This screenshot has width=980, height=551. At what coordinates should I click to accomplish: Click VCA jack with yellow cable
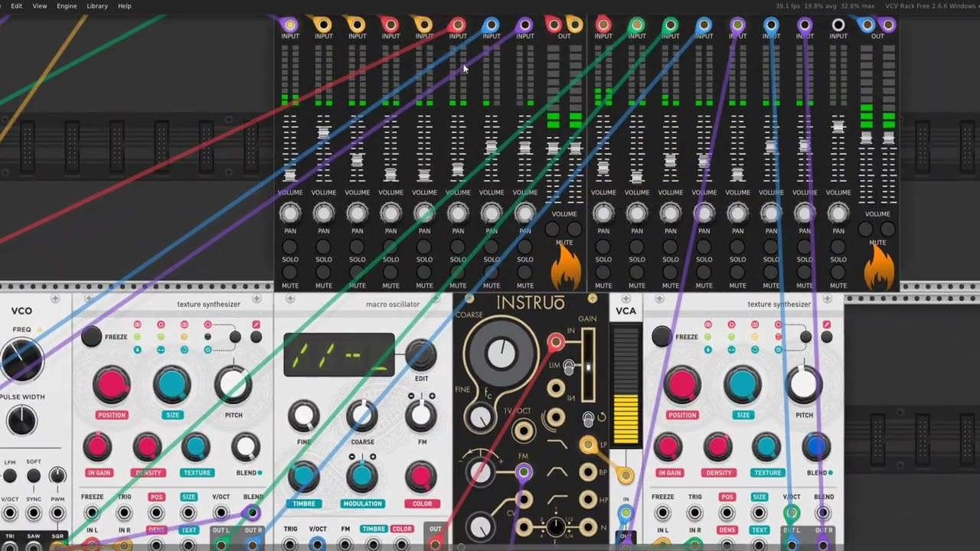(x=626, y=476)
